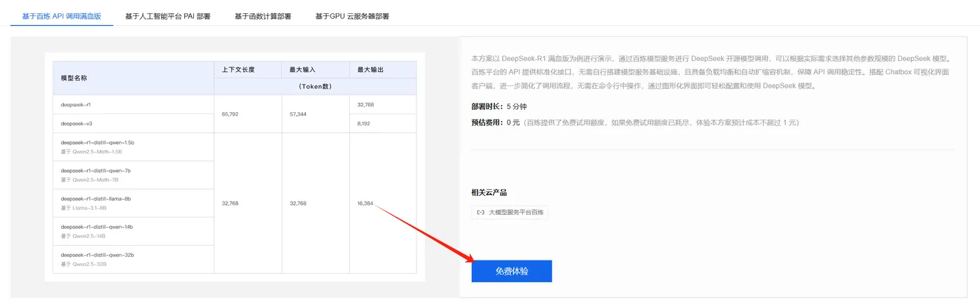980x306 pixels.
Task: Open the 大模型服务平台百炼 product link
Action: 510,211
